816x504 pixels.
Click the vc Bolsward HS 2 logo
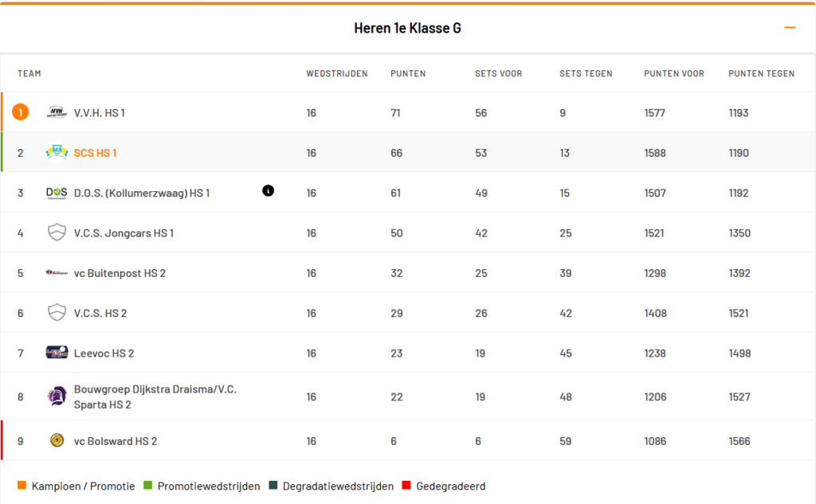(x=57, y=440)
